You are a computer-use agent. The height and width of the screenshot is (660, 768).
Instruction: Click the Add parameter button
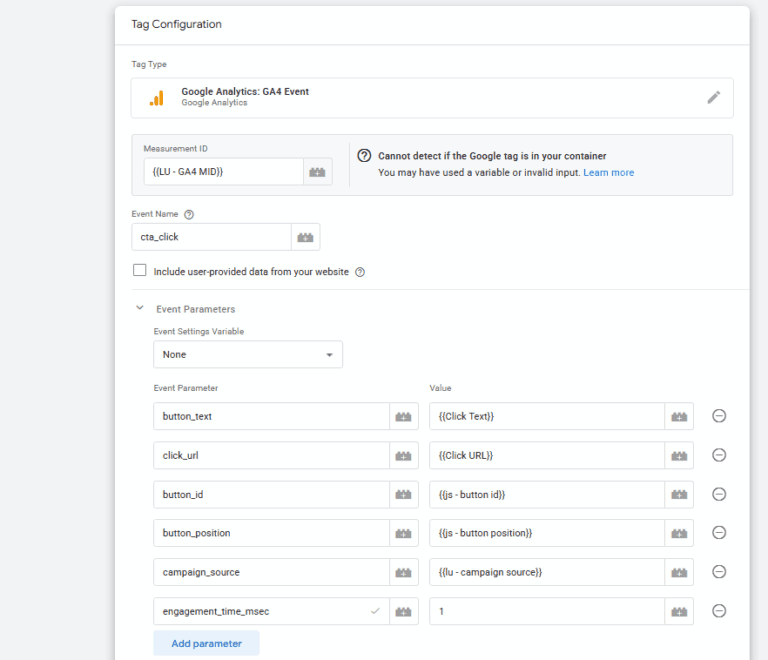pyautogui.click(x=206, y=643)
